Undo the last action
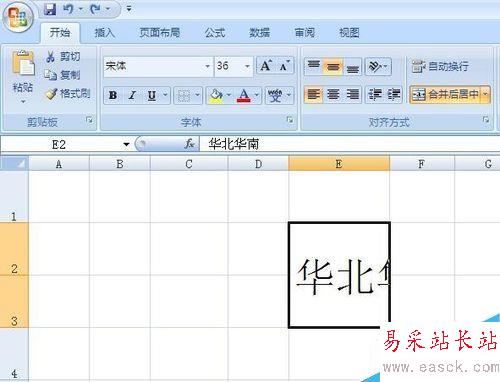Screen dimensions: 500x382 click(x=68, y=9)
